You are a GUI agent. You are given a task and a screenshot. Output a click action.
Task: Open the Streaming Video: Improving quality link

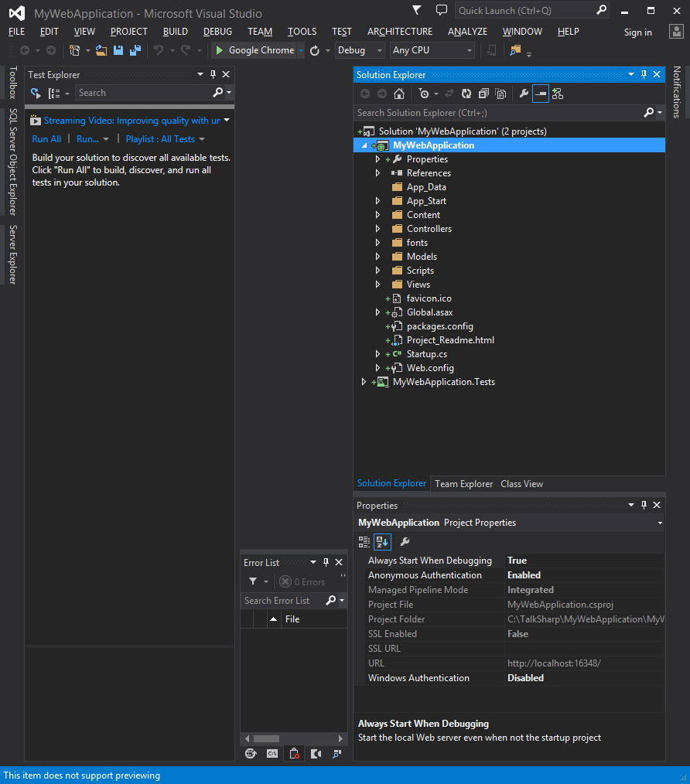coord(132,121)
